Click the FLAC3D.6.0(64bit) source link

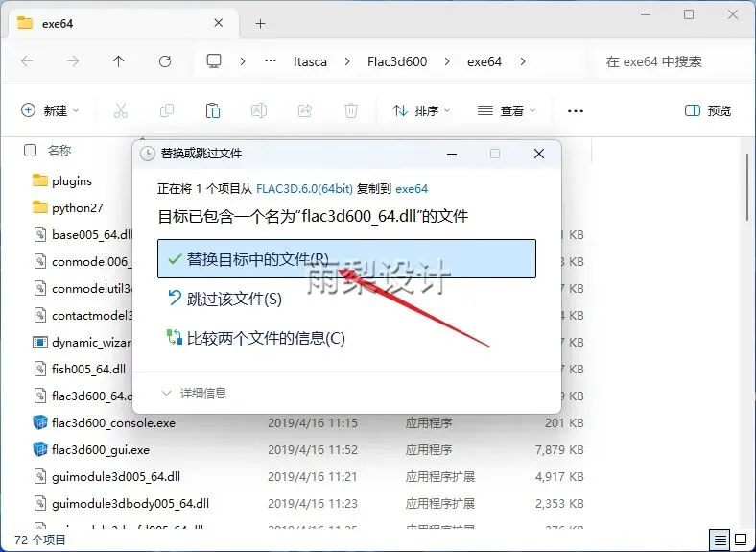pos(304,189)
